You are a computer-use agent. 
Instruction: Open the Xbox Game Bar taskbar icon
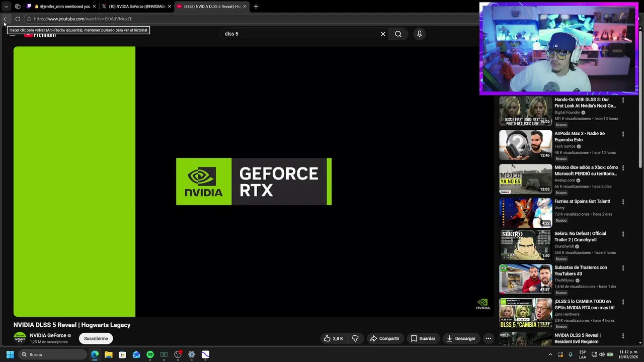(x=164, y=354)
